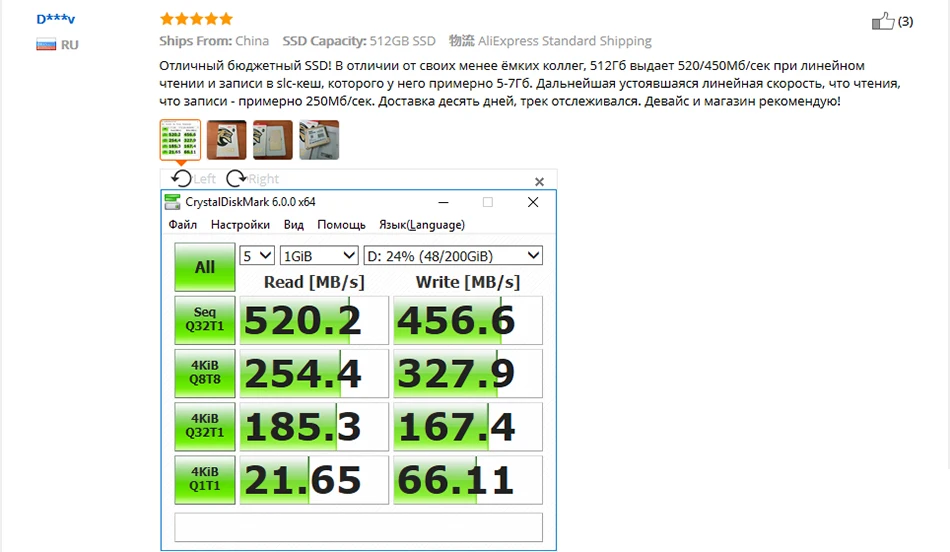Click the five-star rating of the review

point(196,19)
